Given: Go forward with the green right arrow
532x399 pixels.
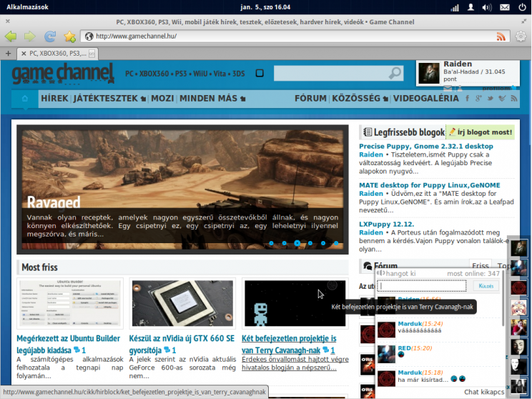Looking at the screenshot, I should click(x=30, y=36).
